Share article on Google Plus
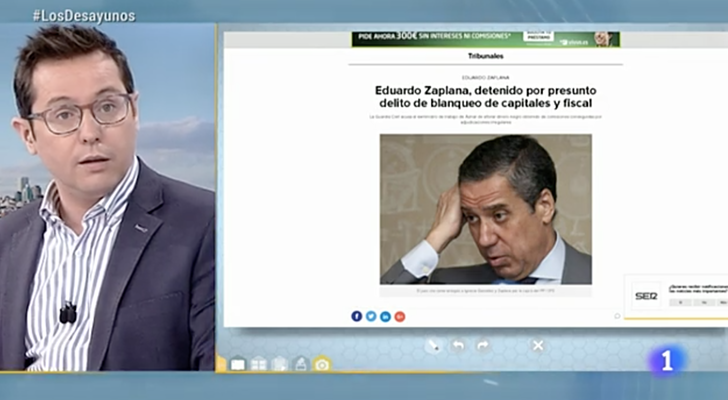This screenshot has width=728, height=400. (x=400, y=316)
